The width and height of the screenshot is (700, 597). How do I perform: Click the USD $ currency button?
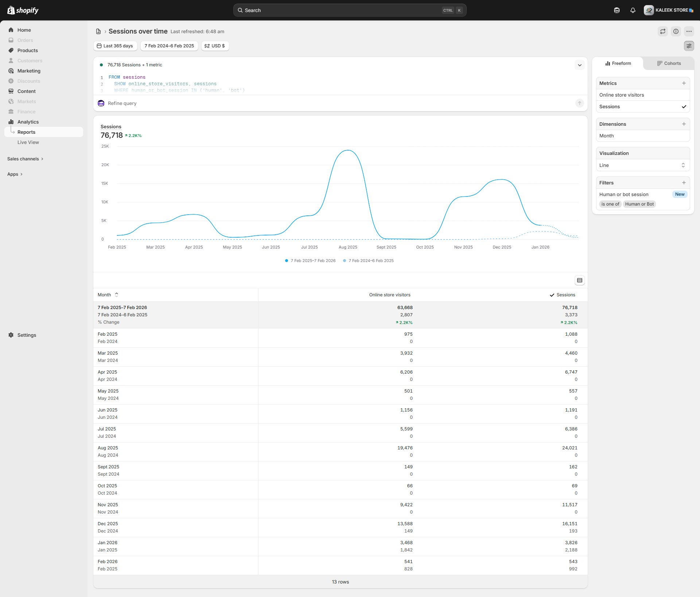point(215,46)
